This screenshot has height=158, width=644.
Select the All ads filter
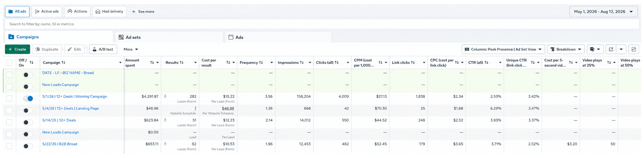click(17, 11)
